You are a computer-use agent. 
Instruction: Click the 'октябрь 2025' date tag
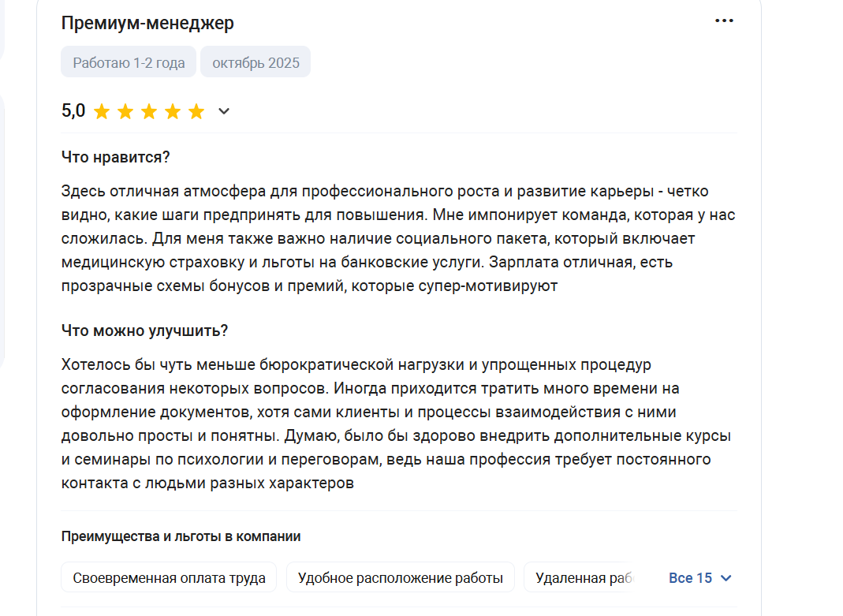click(256, 62)
